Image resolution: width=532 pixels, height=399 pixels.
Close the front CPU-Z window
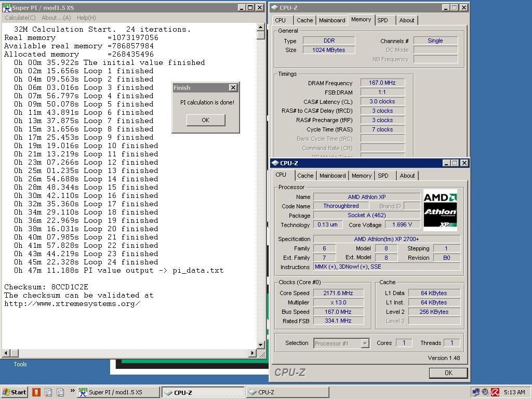tap(464, 163)
